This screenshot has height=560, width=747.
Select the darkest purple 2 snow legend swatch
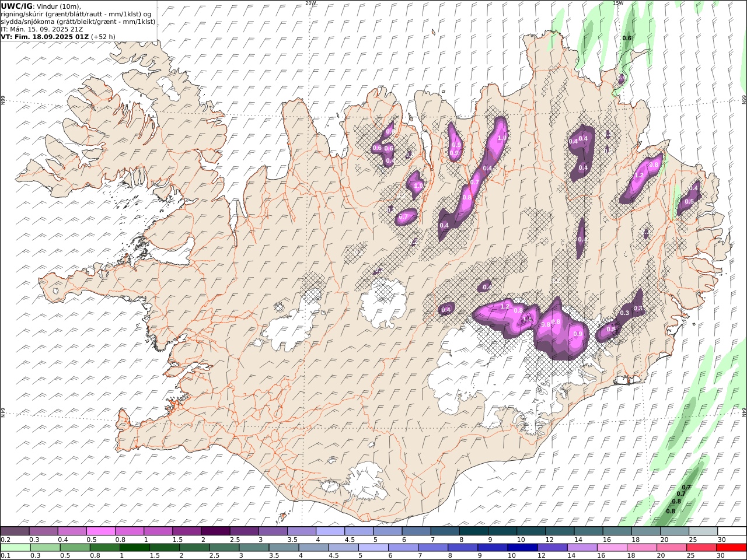point(215,531)
